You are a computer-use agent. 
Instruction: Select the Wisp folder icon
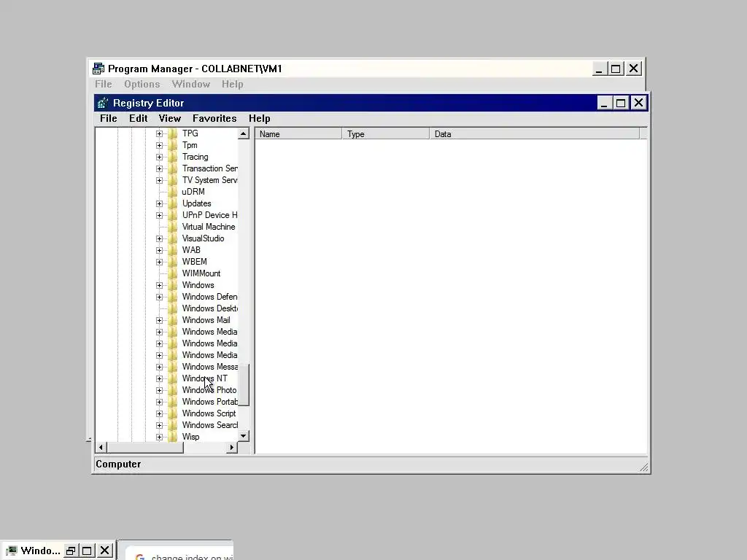(173, 437)
